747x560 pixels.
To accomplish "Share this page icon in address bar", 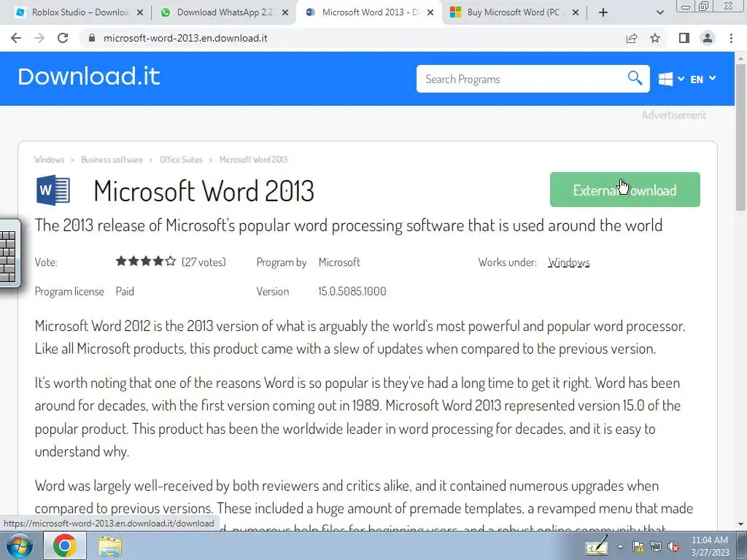I will click(632, 38).
